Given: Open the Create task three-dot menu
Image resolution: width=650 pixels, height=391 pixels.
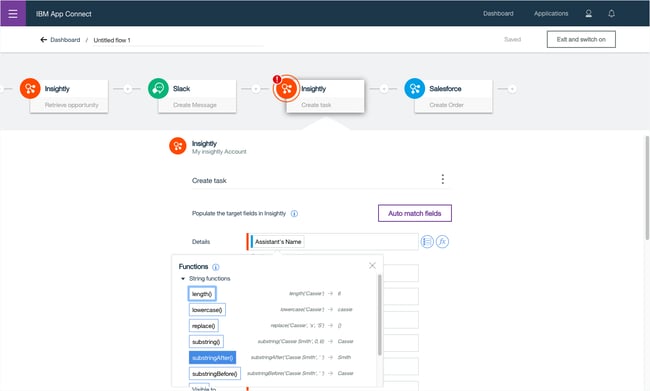Looking at the screenshot, I should point(443,179).
